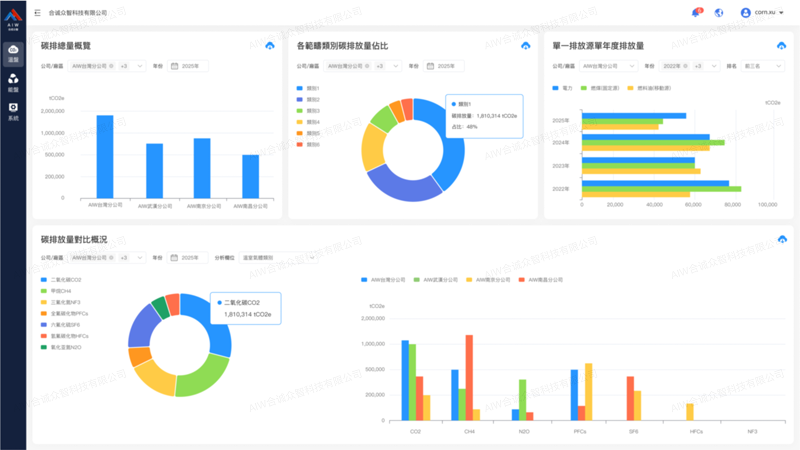
Task: Click the red CH4 bar in comparison chart
Action: coord(469,378)
